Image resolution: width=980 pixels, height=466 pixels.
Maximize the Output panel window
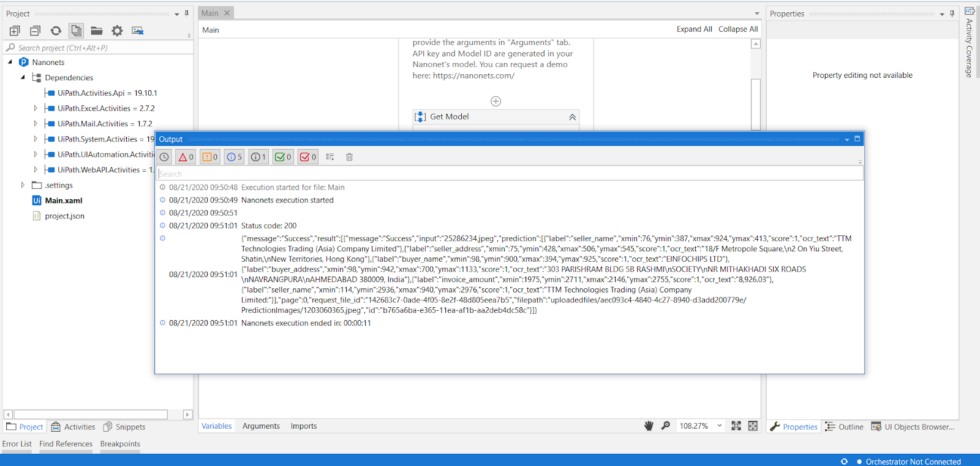pos(857,139)
